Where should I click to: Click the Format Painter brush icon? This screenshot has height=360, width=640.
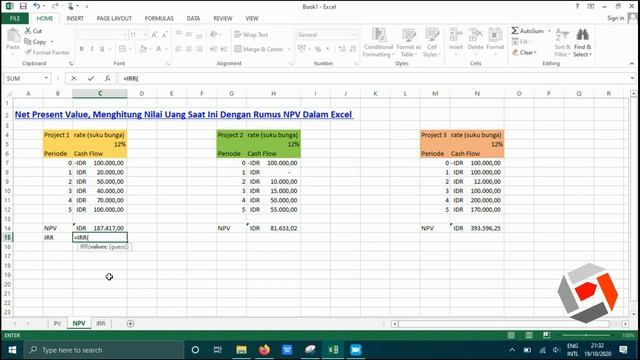click(x=28, y=52)
